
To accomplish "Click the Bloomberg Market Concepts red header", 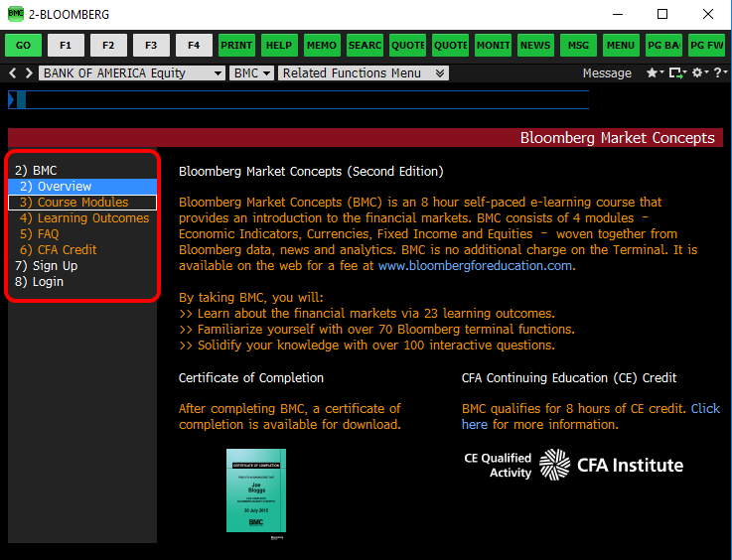I will coord(366,138).
